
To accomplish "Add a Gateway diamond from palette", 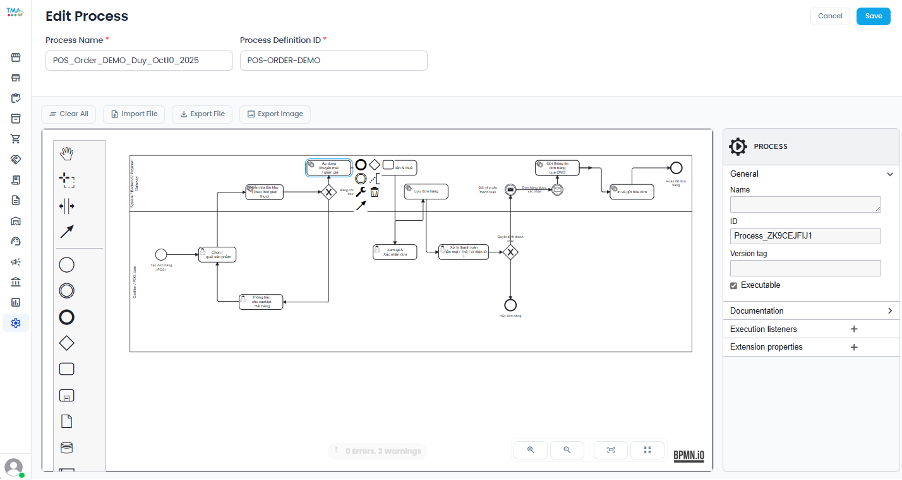I will (x=67, y=343).
